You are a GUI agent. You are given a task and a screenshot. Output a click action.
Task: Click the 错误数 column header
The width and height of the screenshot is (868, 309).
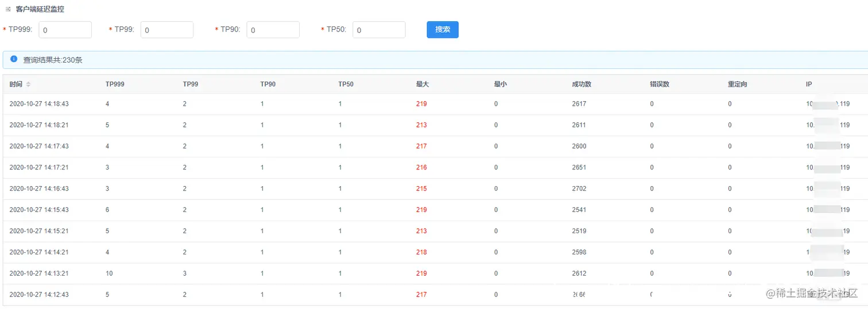pos(660,84)
